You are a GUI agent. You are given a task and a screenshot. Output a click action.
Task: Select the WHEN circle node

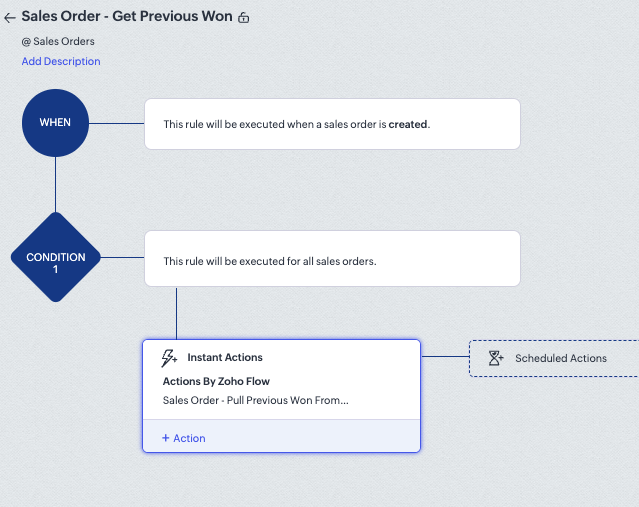pyautogui.click(x=56, y=123)
